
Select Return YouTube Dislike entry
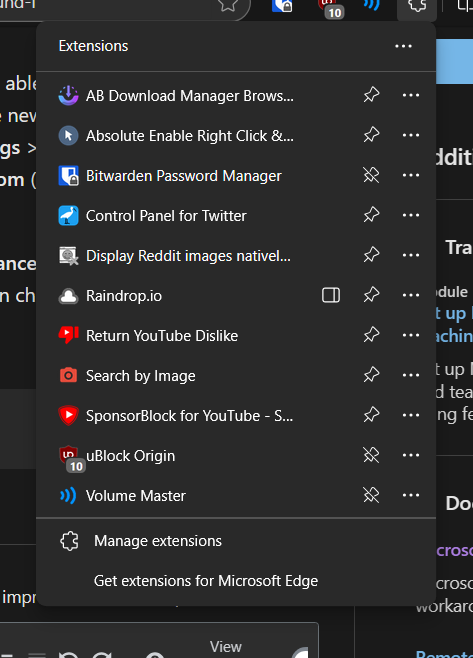162,336
